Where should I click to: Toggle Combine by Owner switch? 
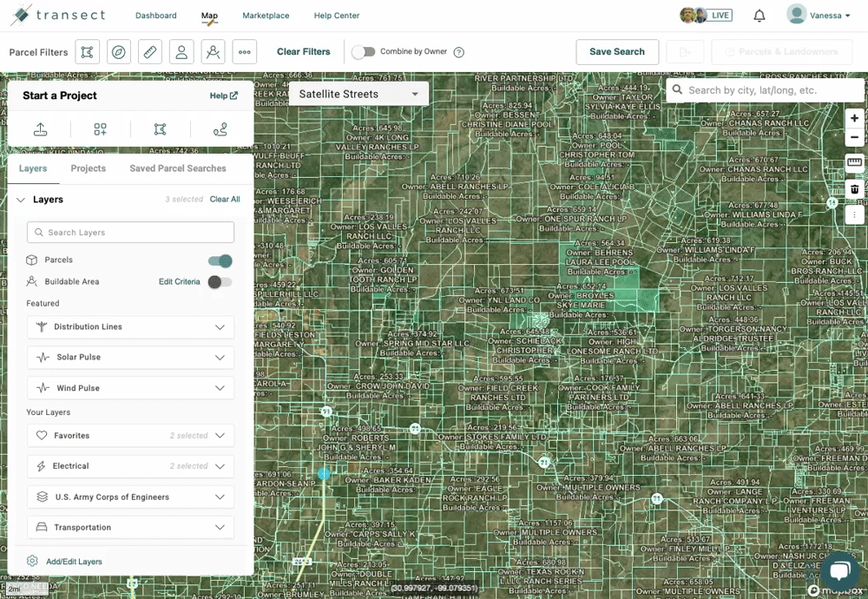tap(363, 52)
